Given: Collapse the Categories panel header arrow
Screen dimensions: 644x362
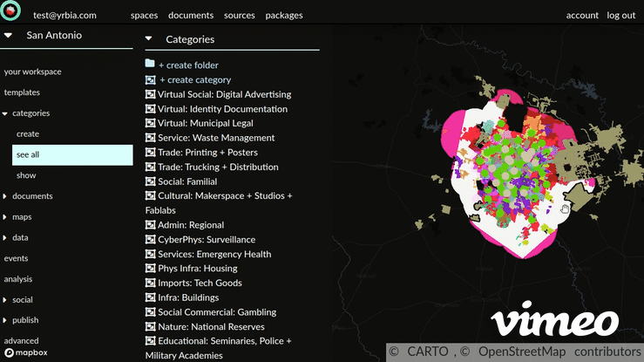Looking at the screenshot, I should click(x=148, y=39).
